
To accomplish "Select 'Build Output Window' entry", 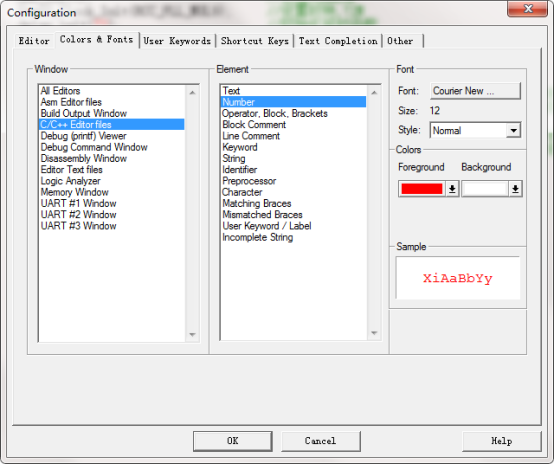I will point(111,113).
